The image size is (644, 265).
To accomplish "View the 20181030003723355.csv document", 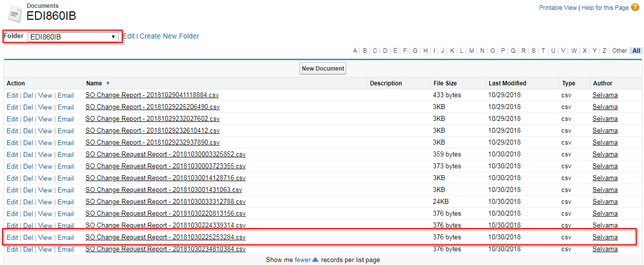I will (x=45, y=166).
